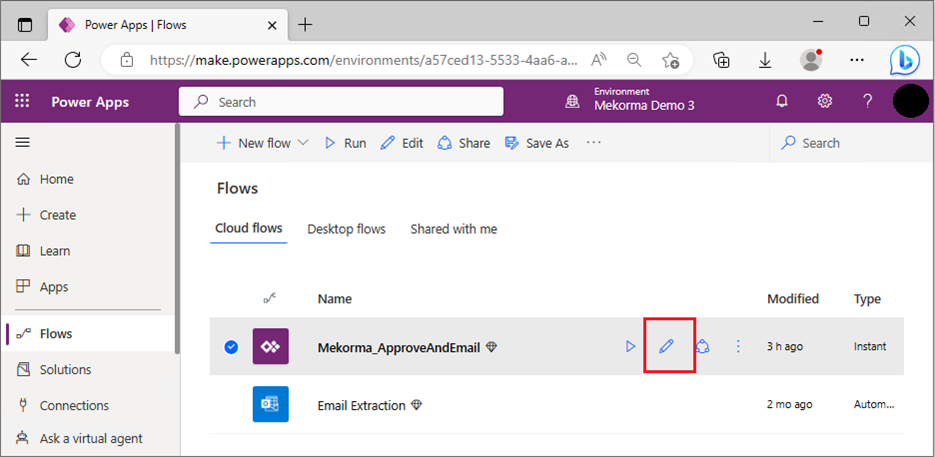This screenshot has width=935, height=457.
Task: Close the Power Apps | Flows tab
Action: tap(272, 25)
